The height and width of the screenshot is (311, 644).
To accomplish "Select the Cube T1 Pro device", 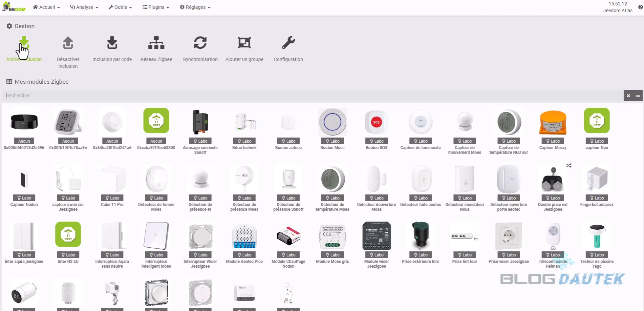I will tap(112, 180).
